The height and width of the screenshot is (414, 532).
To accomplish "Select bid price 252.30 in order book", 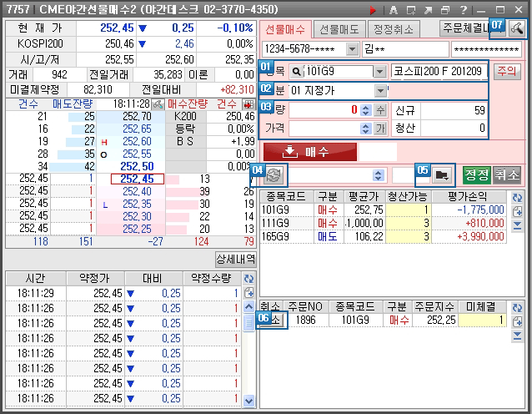I will [137, 217].
